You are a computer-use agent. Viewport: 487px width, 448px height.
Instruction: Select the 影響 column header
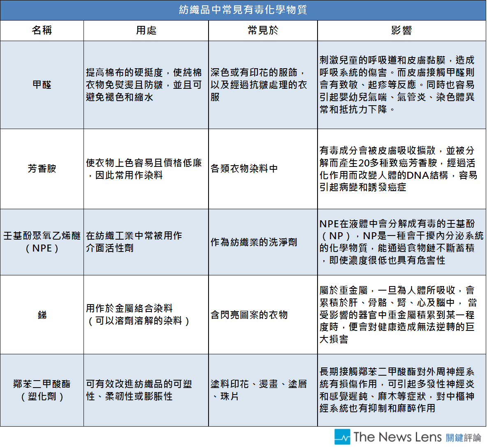401,30
